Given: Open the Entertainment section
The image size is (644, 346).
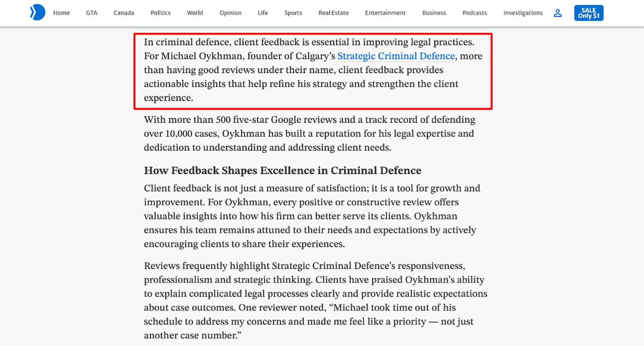Looking at the screenshot, I should tap(385, 13).
